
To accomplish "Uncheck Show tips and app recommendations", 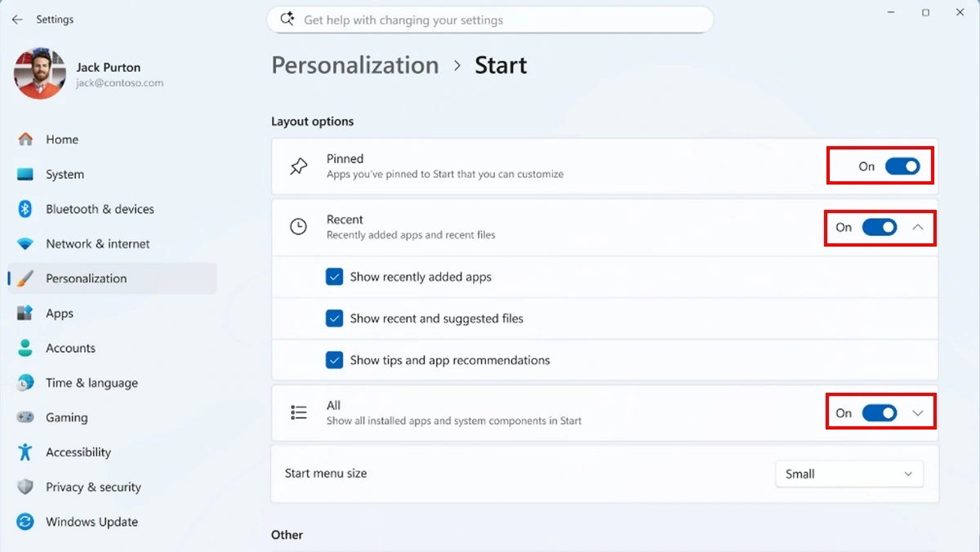I will click(x=334, y=360).
